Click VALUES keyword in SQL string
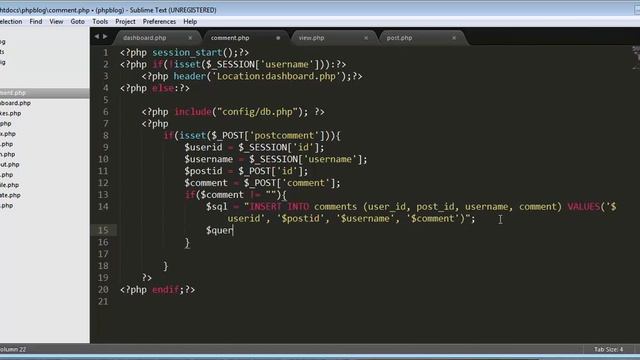Screen dimensions: 640x360 point(584,207)
